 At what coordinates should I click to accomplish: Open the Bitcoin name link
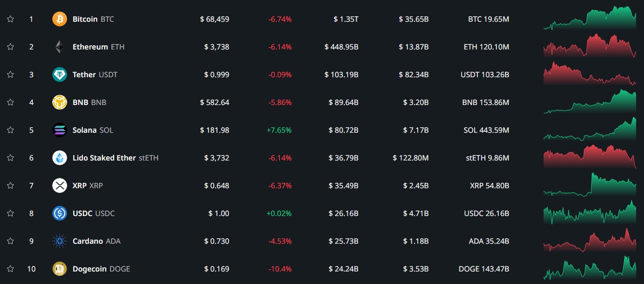click(85, 19)
